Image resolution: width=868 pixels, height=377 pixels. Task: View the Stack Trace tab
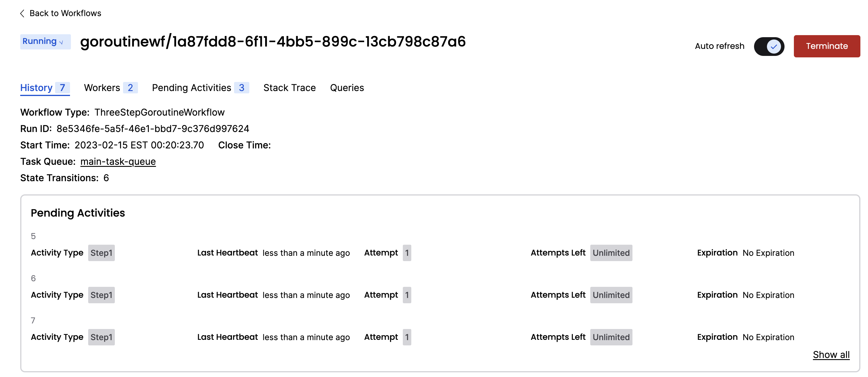tap(289, 88)
